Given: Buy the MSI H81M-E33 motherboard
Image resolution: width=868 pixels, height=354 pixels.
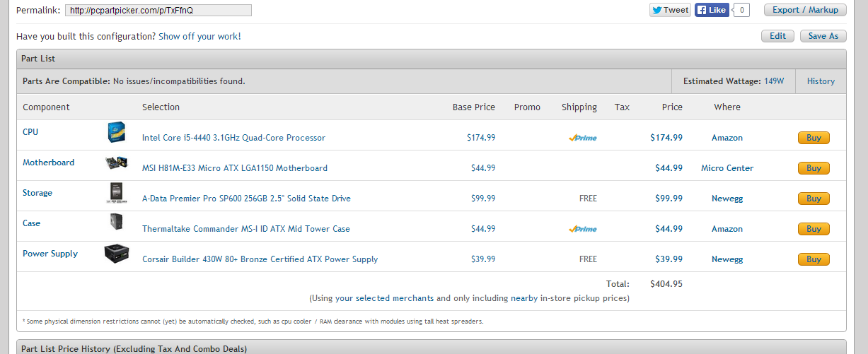Looking at the screenshot, I should (814, 168).
